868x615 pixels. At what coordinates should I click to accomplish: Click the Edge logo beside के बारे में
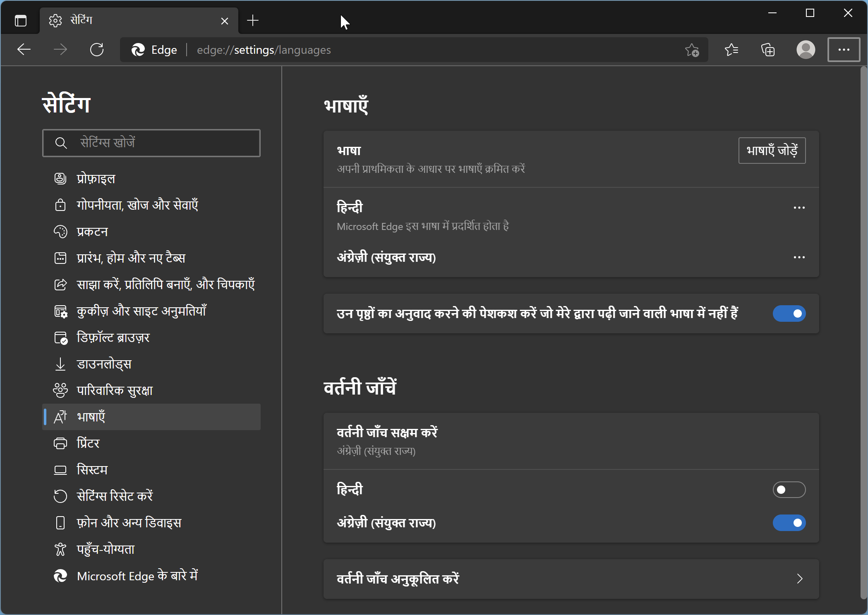[x=60, y=576]
